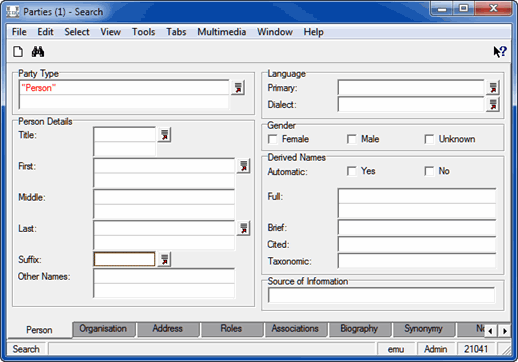Viewport: 518px width, 362px height.
Task: Open the Select menu
Action: click(77, 32)
